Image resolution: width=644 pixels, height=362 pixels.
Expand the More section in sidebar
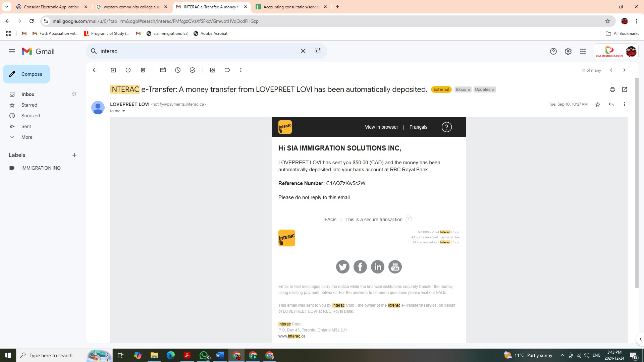pyautogui.click(x=27, y=137)
